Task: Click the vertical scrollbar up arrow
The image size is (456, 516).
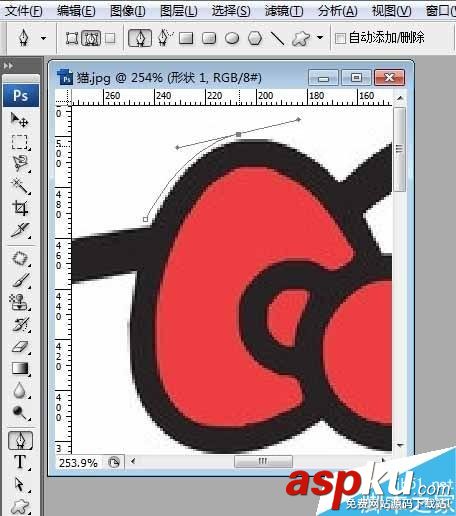Action: 400,98
